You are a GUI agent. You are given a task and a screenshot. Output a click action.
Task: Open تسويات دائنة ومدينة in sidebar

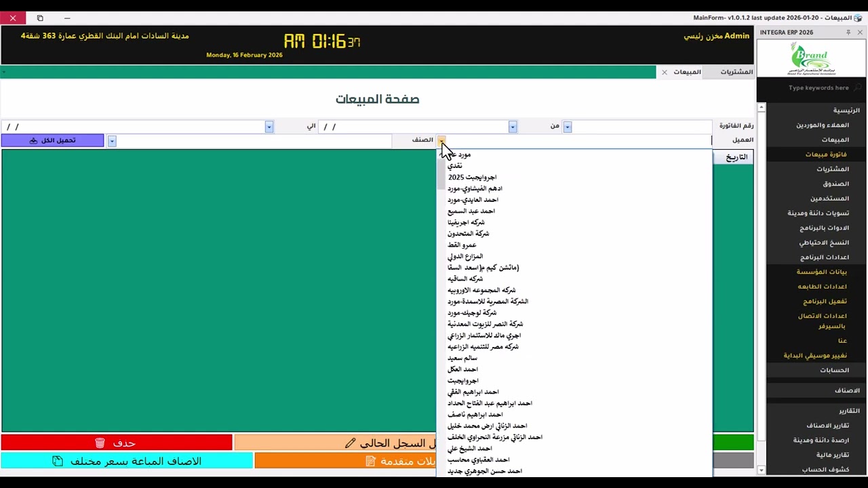818,213
